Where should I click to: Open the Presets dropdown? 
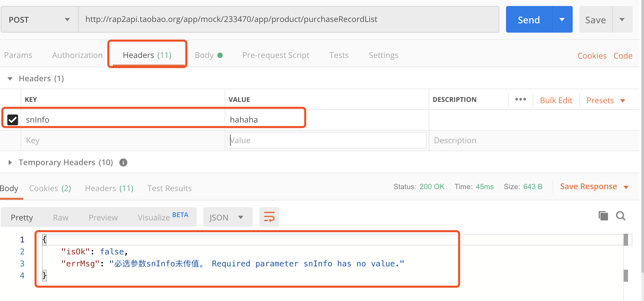(x=606, y=100)
